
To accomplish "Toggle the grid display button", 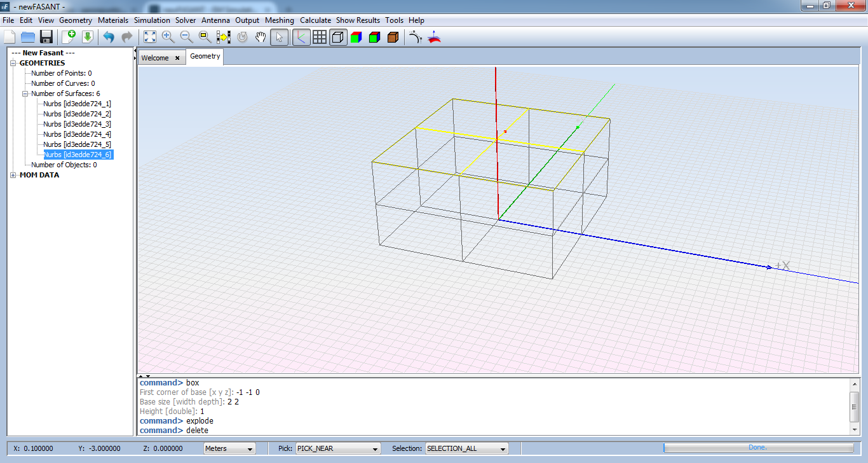I will point(320,37).
